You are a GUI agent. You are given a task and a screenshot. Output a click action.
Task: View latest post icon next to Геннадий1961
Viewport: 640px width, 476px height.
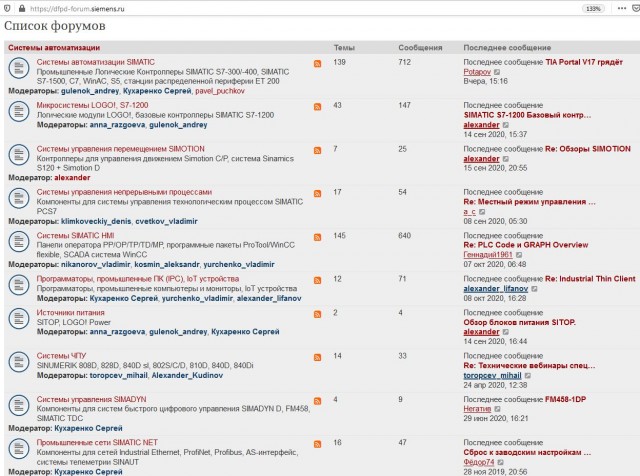[x=519, y=255]
